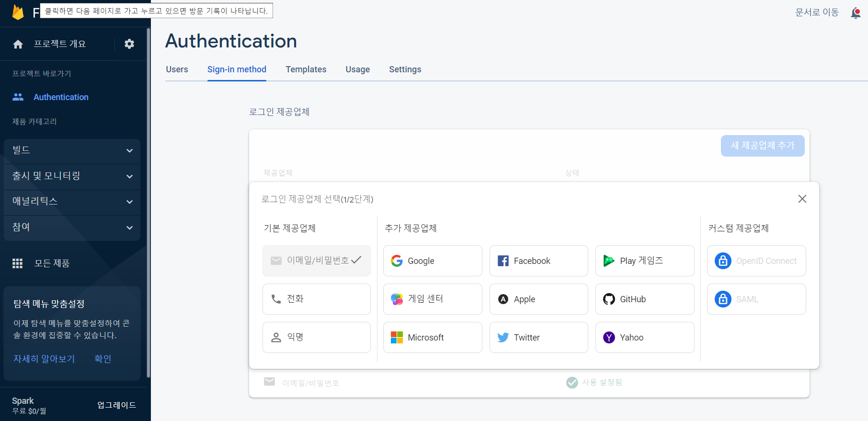Expand the 참여 section
Image resolution: width=868 pixels, height=421 pixels.
tap(72, 228)
